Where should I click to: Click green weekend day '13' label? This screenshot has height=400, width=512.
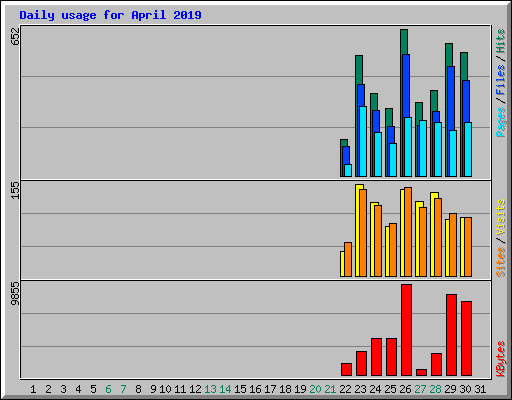pos(210,389)
